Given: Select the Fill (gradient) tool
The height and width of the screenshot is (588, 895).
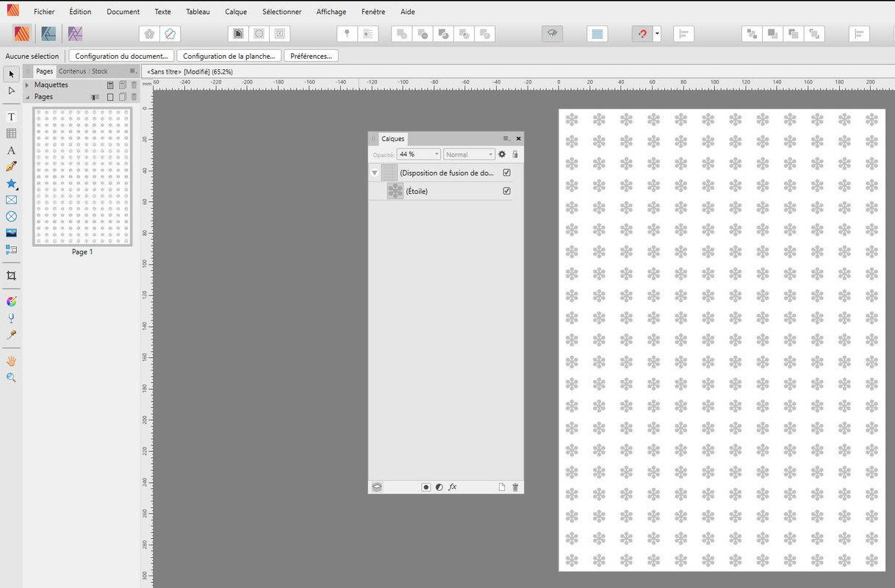Looking at the screenshot, I should click(11, 301).
